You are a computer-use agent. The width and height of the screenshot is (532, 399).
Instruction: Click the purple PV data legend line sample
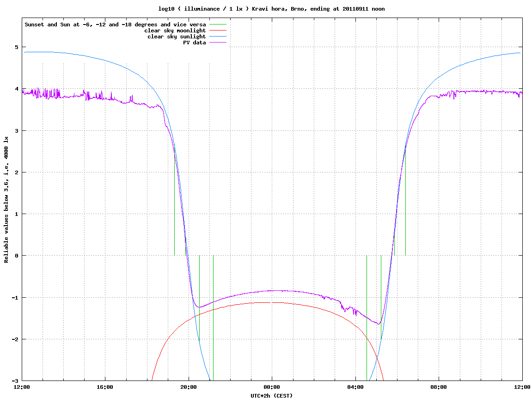click(x=218, y=43)
